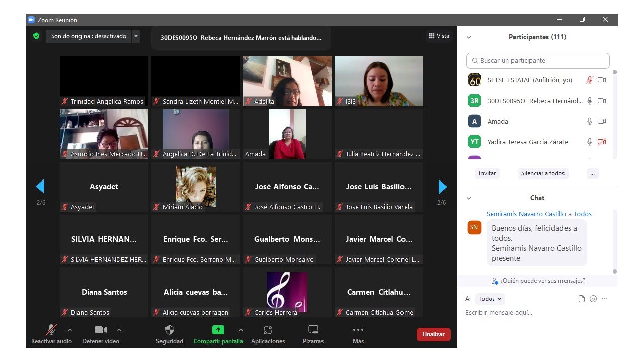The image size is (644, 362).
Task: Toggle Amada's microphone in participants list
Action: click(x=590, y=121)
